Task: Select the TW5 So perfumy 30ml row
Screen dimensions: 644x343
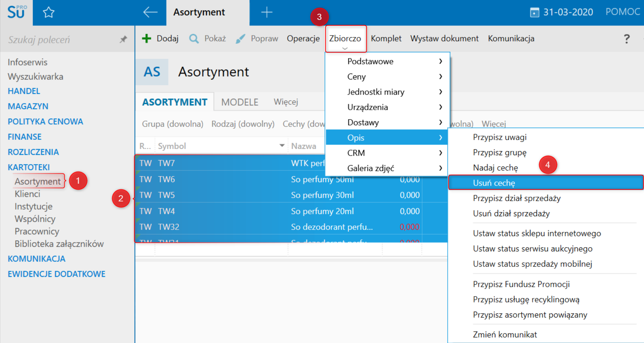Action: pyautogui.click(x=291, y=195)
